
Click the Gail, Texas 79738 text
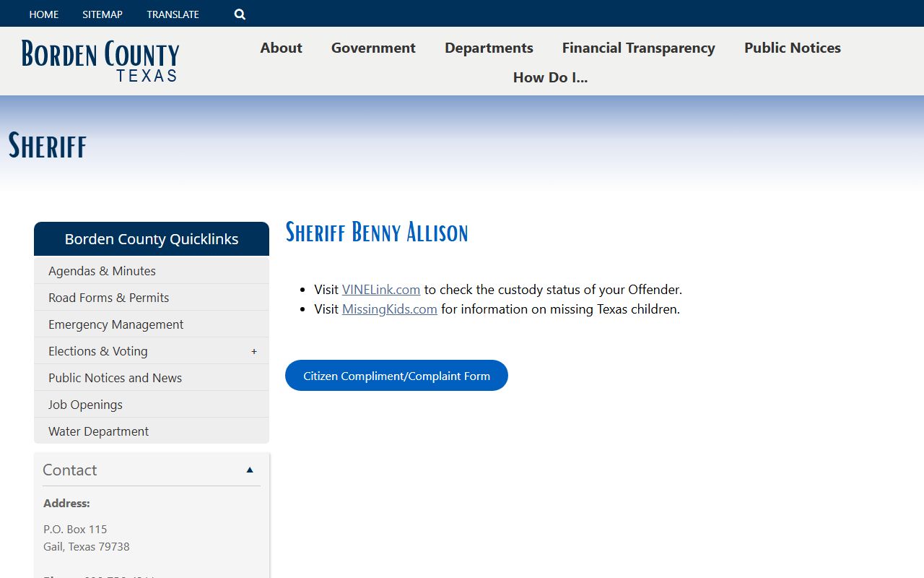pos(87,547)
